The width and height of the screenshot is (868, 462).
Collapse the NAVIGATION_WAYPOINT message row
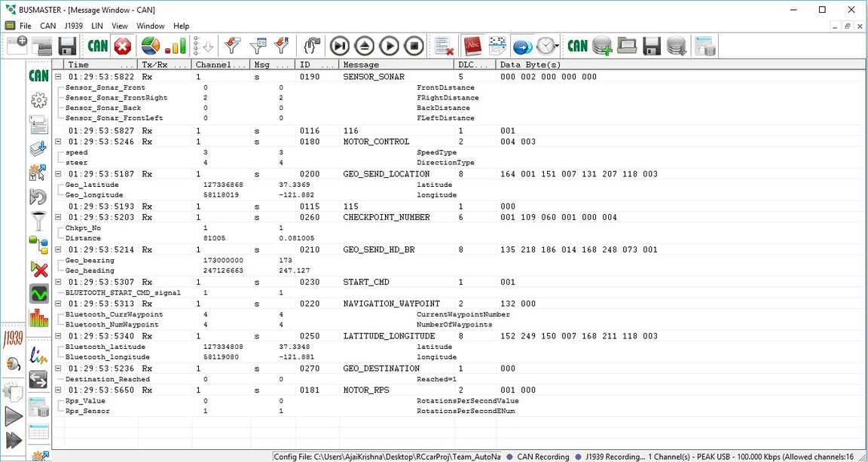(58, 304)
